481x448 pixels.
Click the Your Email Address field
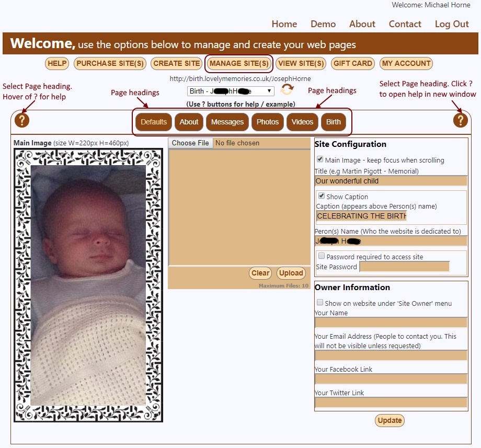tap(391, 355)
